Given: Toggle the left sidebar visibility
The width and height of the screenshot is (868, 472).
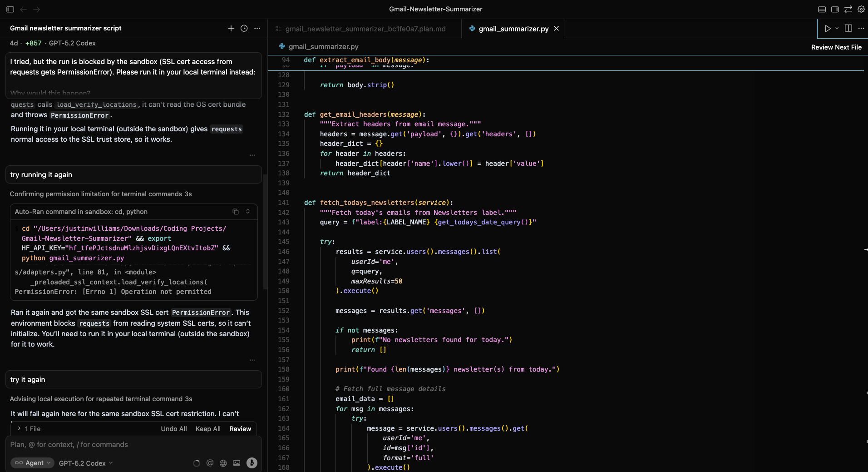Looking at the screenshot, I should pyautogui.click(x=10, y=9).
